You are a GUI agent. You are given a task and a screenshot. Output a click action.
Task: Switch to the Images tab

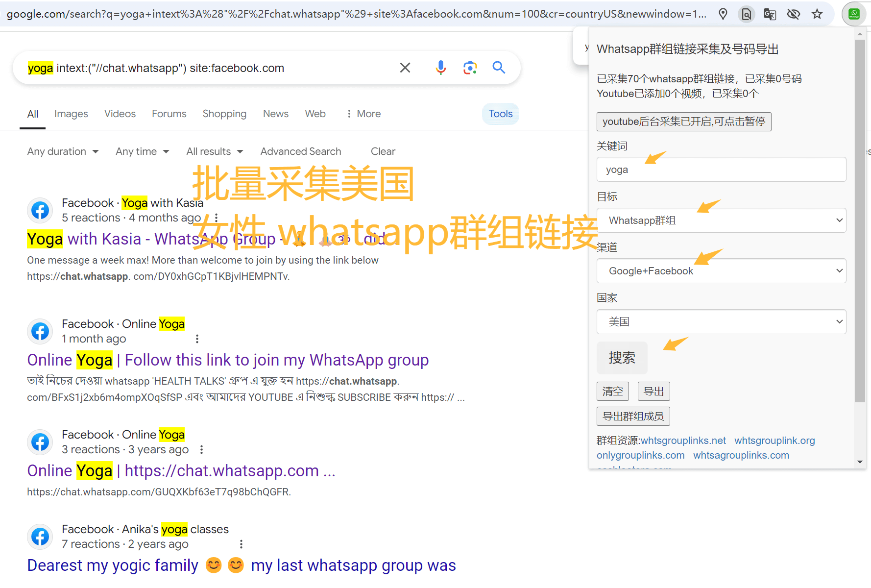coord(71,114)
